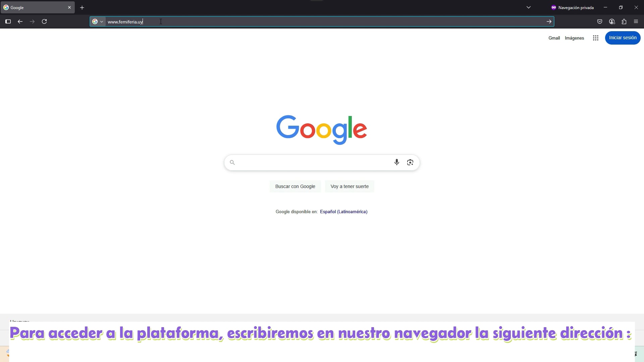Click the Iniciar sesión button
The height and width of the screenshot is (362, 644).
pyautogui.click(x=623, y=38)
